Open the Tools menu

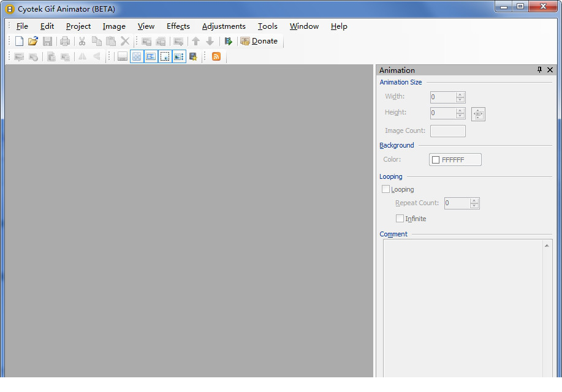pos(267,26)
